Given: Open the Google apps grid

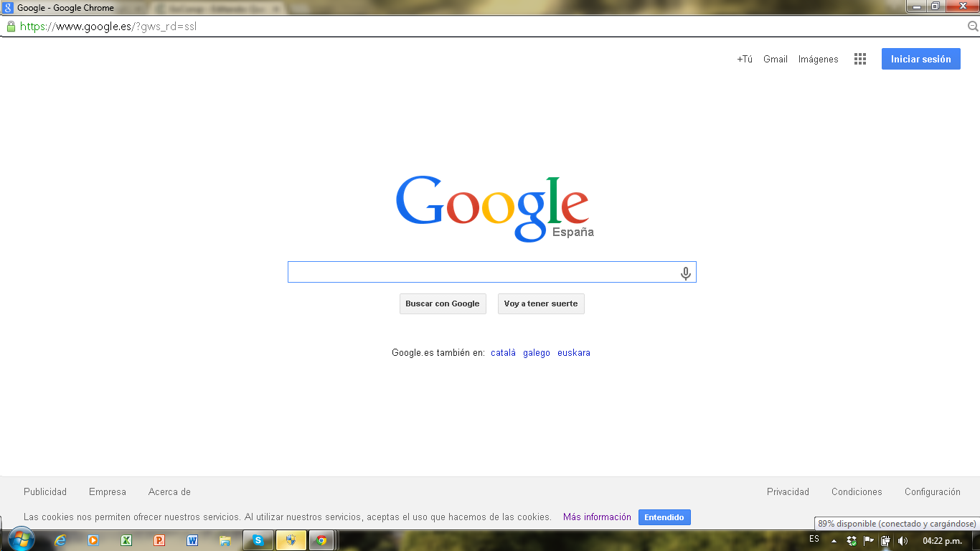Looking at the screenshot, I should tap(860, 59).
